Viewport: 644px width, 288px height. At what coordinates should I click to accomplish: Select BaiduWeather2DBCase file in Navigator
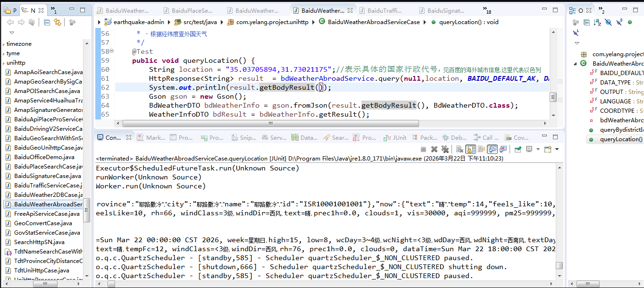coord(44,195)
